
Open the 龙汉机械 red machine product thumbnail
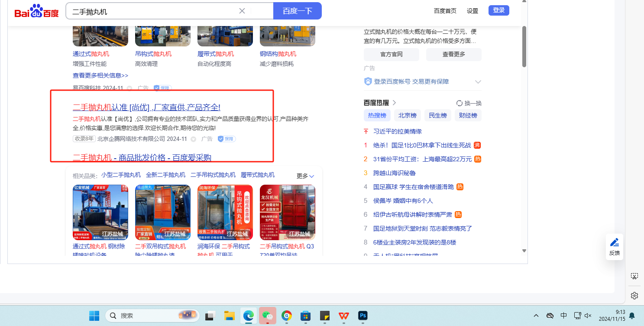point(288,212)
